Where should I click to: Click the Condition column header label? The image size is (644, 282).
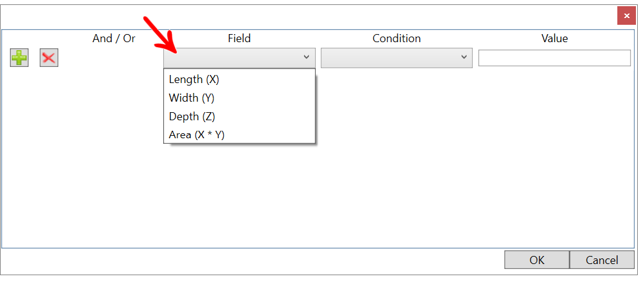396,38
